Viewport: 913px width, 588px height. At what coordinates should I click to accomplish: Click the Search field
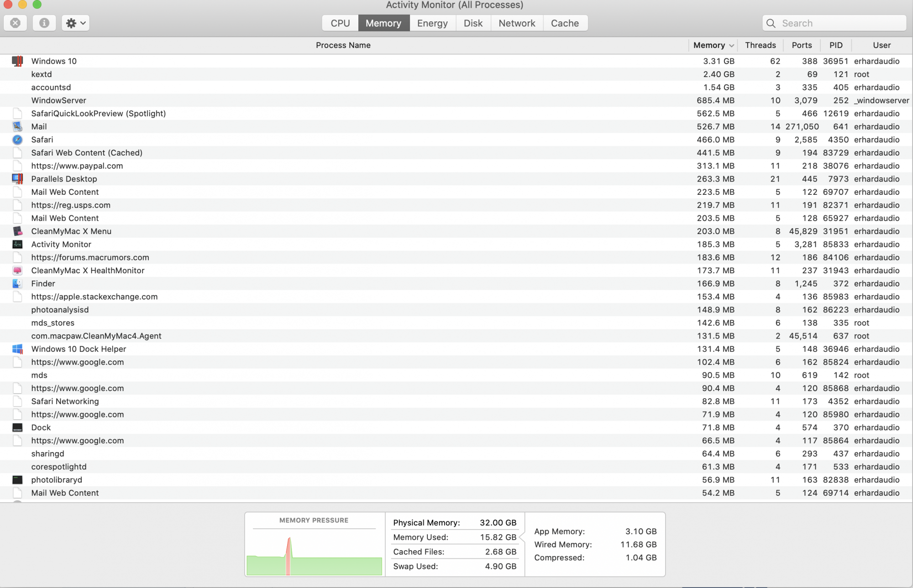[834, 23]
